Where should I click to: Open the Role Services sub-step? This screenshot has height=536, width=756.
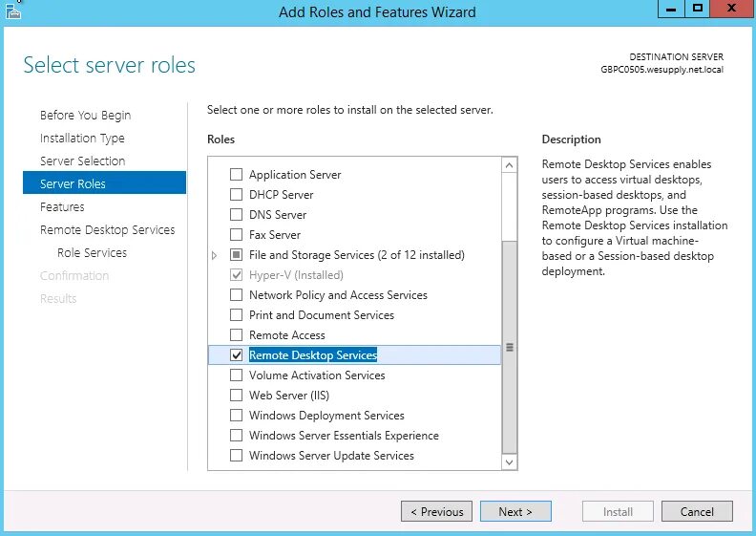coord(92,253)
